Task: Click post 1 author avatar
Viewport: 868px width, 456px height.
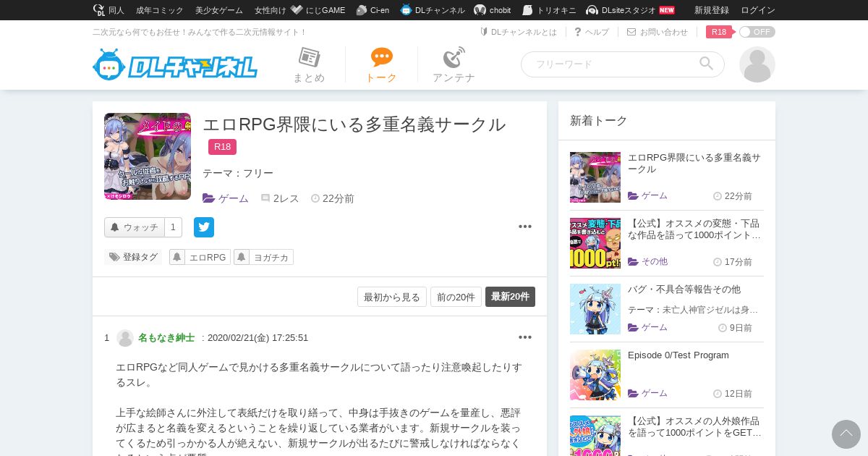Action: tap(125, 338)
